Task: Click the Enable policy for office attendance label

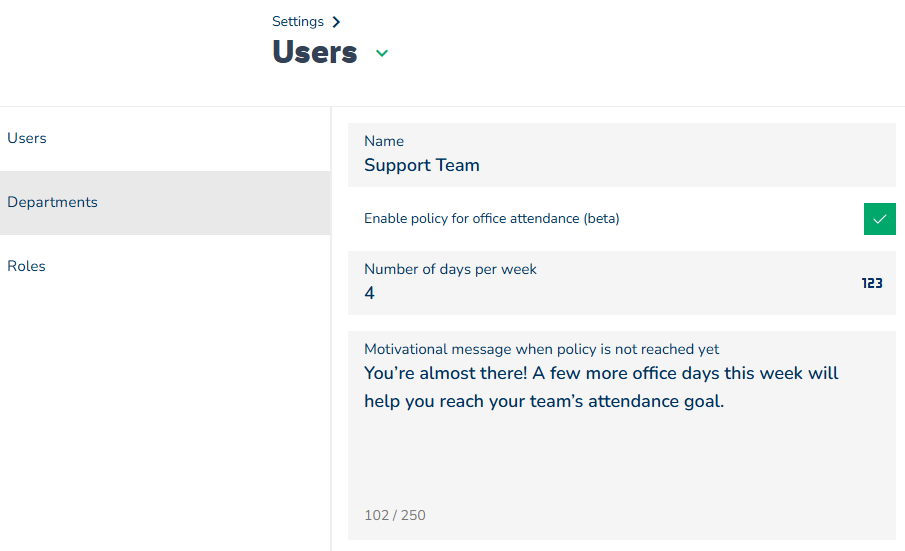Action: point(491,219)
